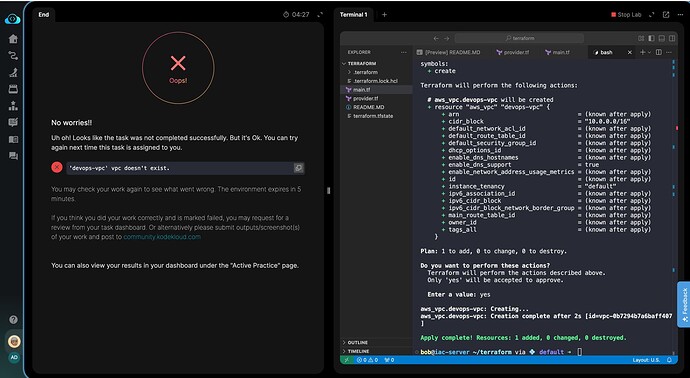Click the Stop Lab button

tap(626, 15)
